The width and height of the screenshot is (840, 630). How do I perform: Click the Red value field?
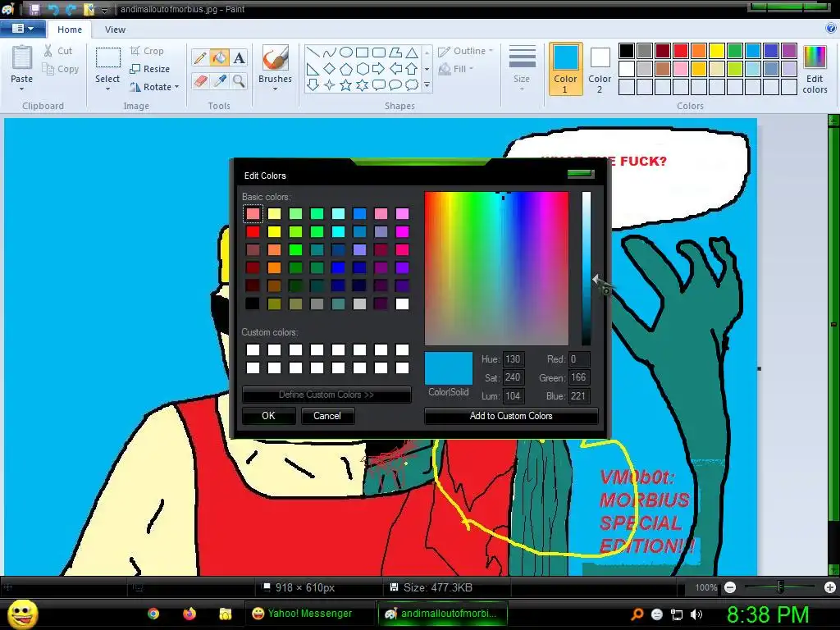[x=578, y=359]
